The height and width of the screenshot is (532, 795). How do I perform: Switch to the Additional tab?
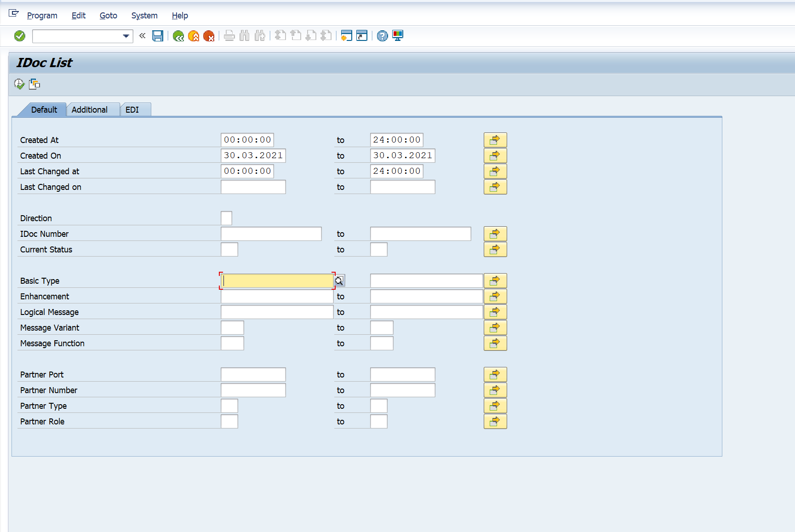[90, 110]
